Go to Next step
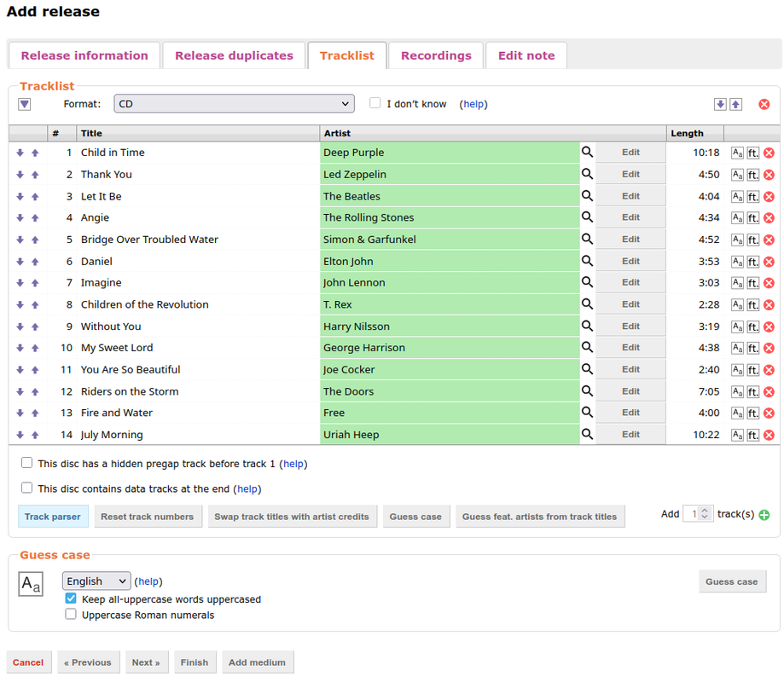Image resolution: width=784 pixels, height=682 pixels. (x=146, y=662)
